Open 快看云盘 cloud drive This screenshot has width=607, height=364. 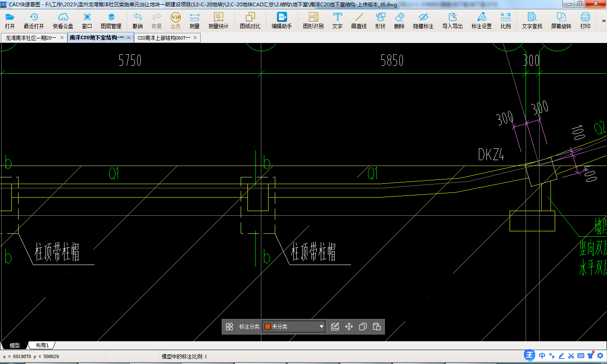(63, 20)
